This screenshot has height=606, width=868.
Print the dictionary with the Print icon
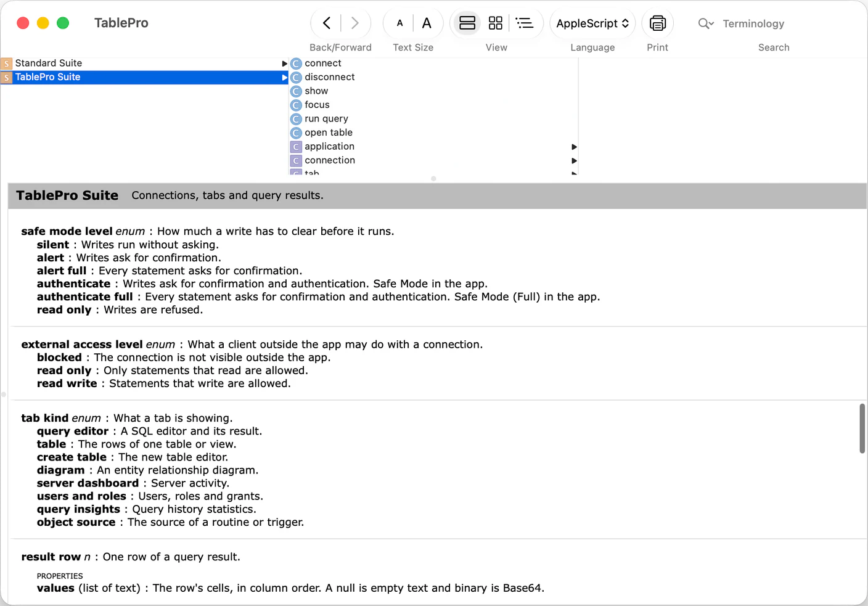[658, 23]
